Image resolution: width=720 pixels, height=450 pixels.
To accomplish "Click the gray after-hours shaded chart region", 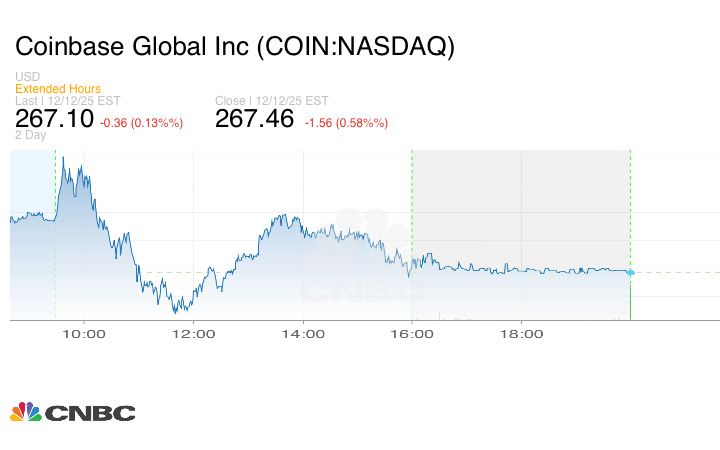I will (x=520, y=200).
